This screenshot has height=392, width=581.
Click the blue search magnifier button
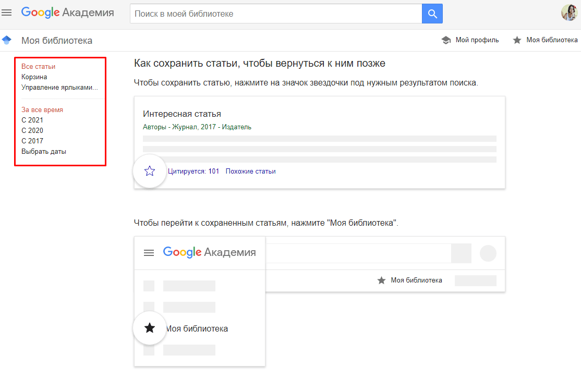(x=432, y=14)
